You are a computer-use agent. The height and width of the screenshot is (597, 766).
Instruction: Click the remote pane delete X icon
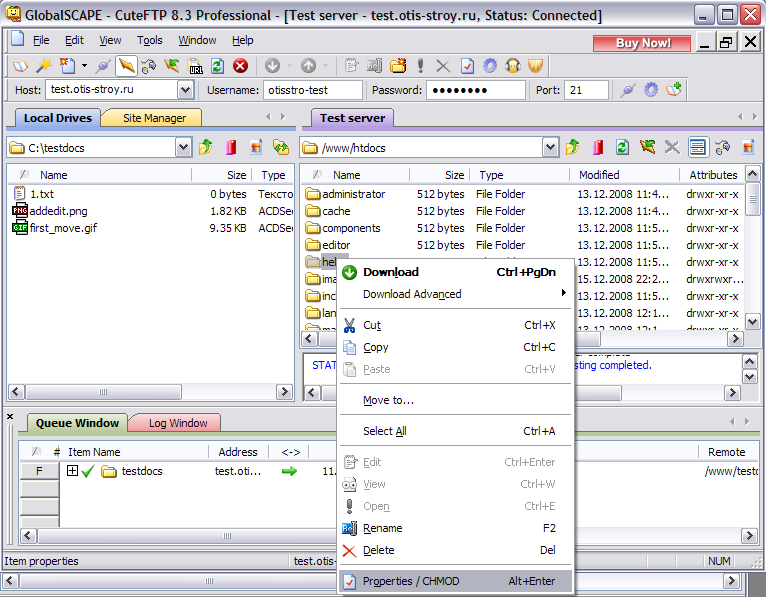coord(672,147)
